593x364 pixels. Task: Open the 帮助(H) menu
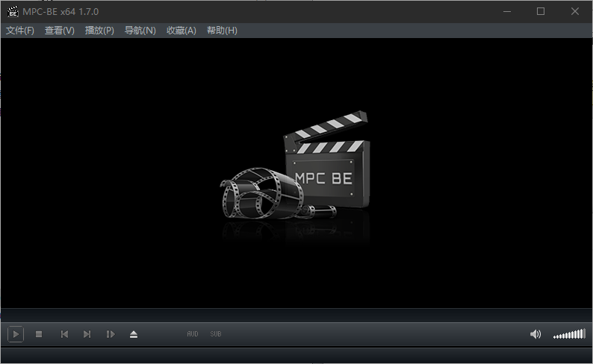click(x=222, y=30)
